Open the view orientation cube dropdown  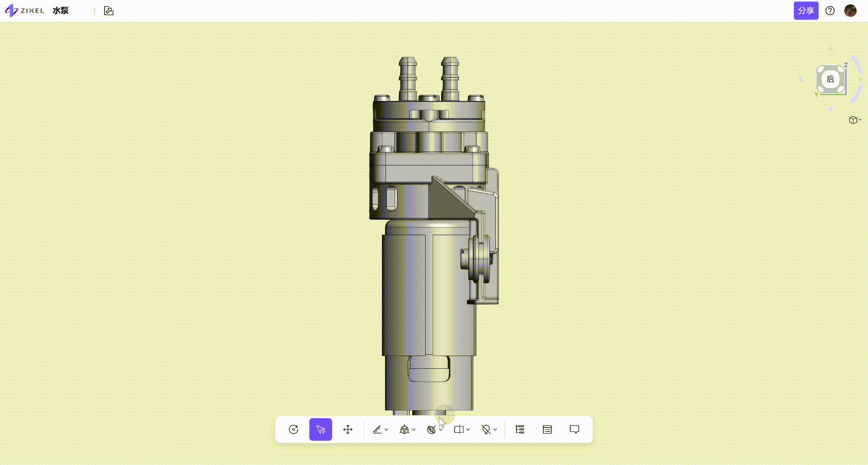[855, 120]
